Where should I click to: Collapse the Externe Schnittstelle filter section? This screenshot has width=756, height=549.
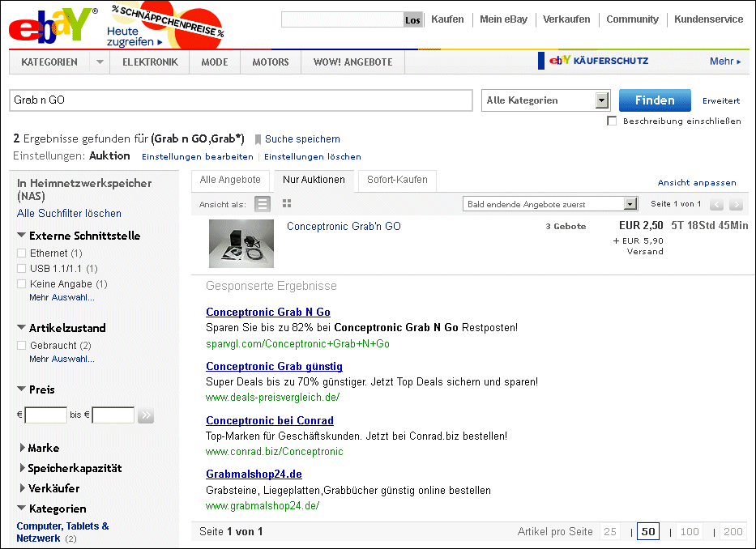(21, 235)
